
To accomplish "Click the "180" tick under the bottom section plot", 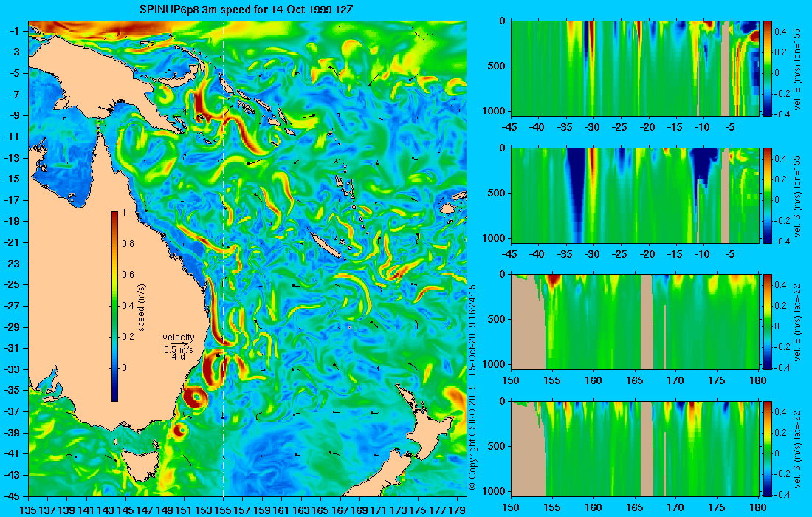I will point(758,507).
